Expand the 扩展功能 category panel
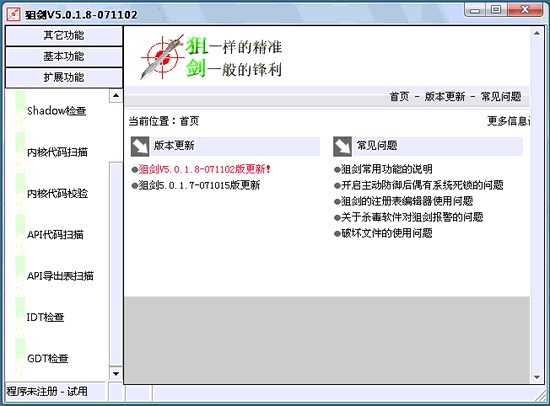Screen dimensions: 550x406 (64, 78)
